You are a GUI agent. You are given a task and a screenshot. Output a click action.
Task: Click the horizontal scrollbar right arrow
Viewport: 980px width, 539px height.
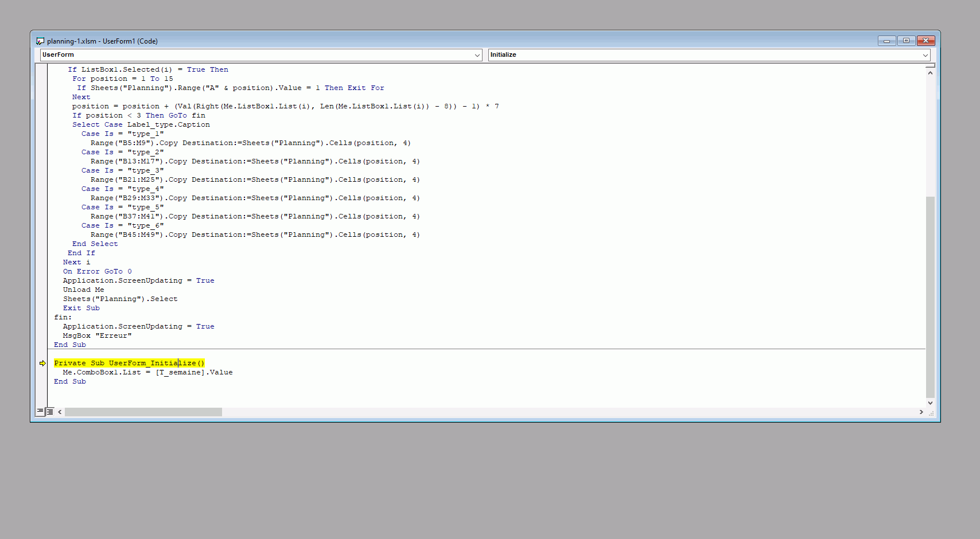(921, 412)
